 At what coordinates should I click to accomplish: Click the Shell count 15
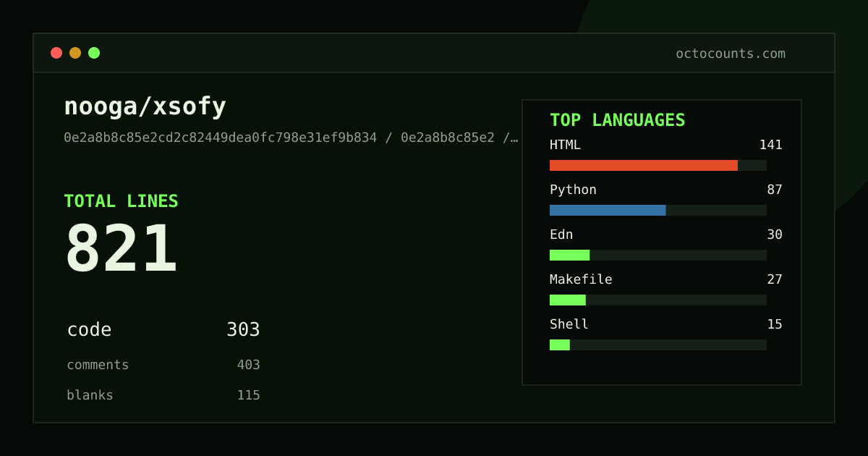pos(775,324)
